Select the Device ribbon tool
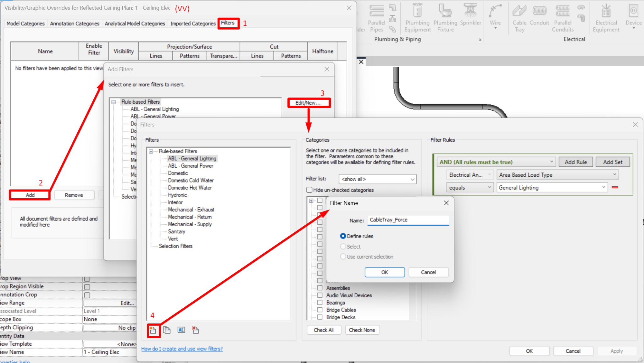Viewport: 644px width, 363px height. pyautogui.click(x=634, y=16)
